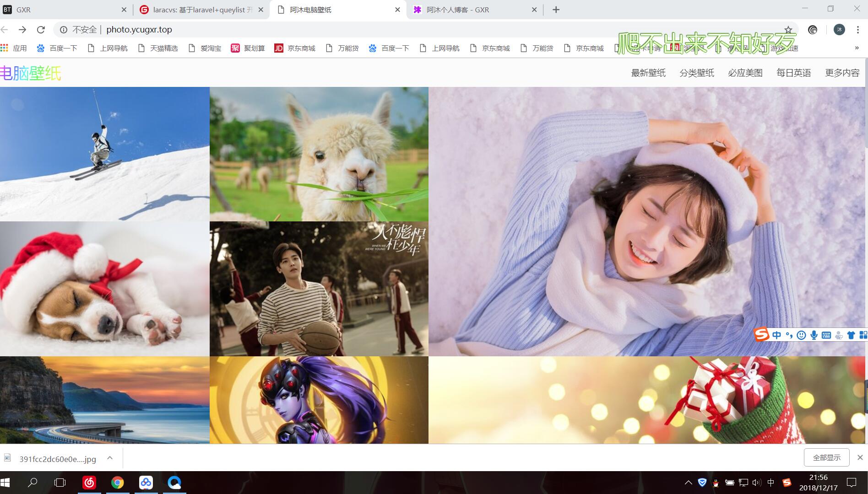Click the address bar URL photo.ycugxr.top

139,30
